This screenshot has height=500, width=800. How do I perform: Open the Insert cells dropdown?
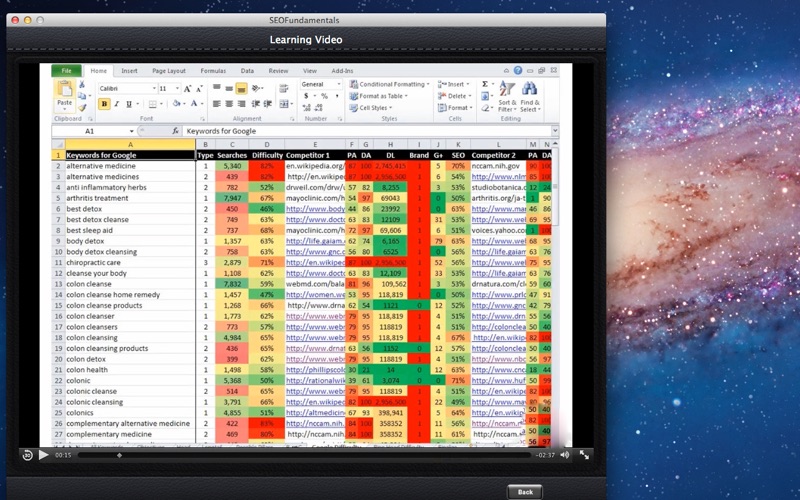(454, 84)
